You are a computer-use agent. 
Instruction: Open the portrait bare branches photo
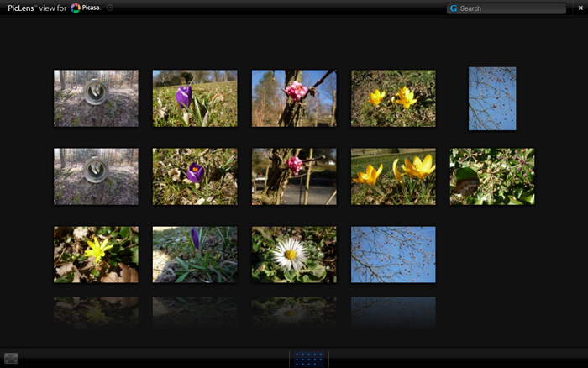[x=492, y=98]
